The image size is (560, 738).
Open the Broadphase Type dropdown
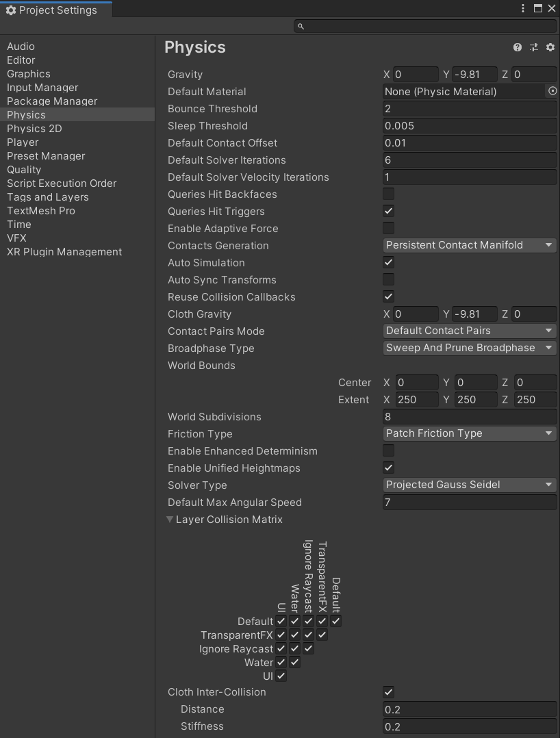click(x=470, y=348)
